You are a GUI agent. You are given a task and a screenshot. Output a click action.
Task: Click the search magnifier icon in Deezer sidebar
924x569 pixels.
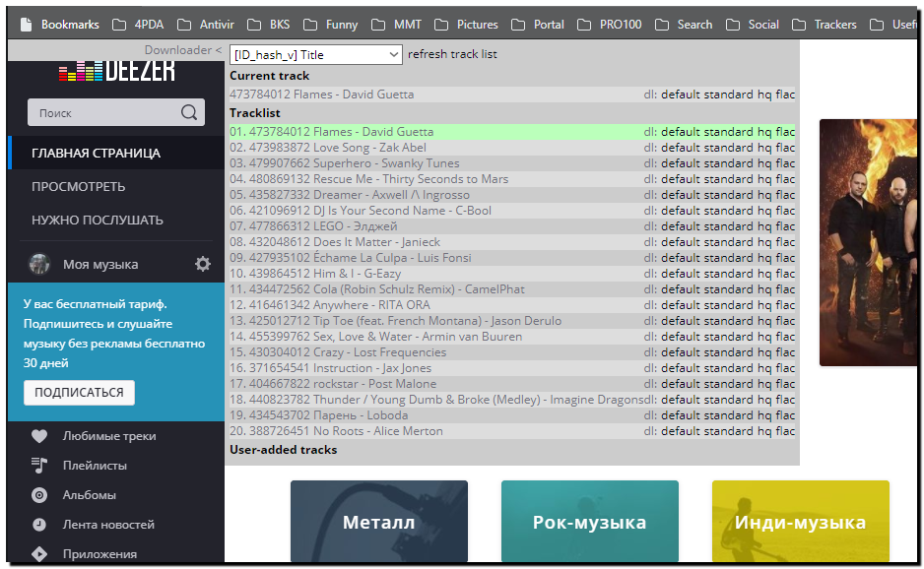point(189,112)
